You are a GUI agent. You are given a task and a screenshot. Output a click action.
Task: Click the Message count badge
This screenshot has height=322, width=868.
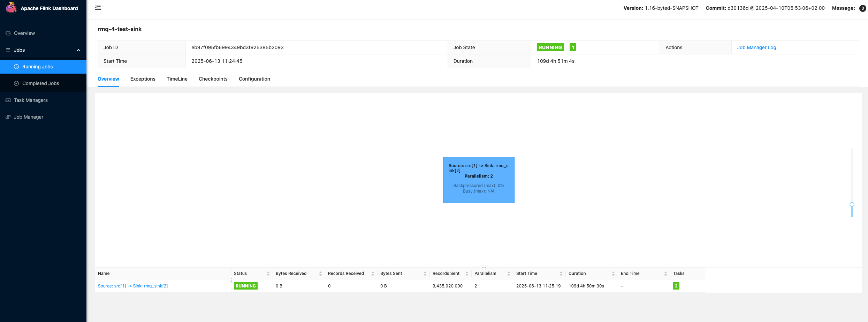point(862,8)
